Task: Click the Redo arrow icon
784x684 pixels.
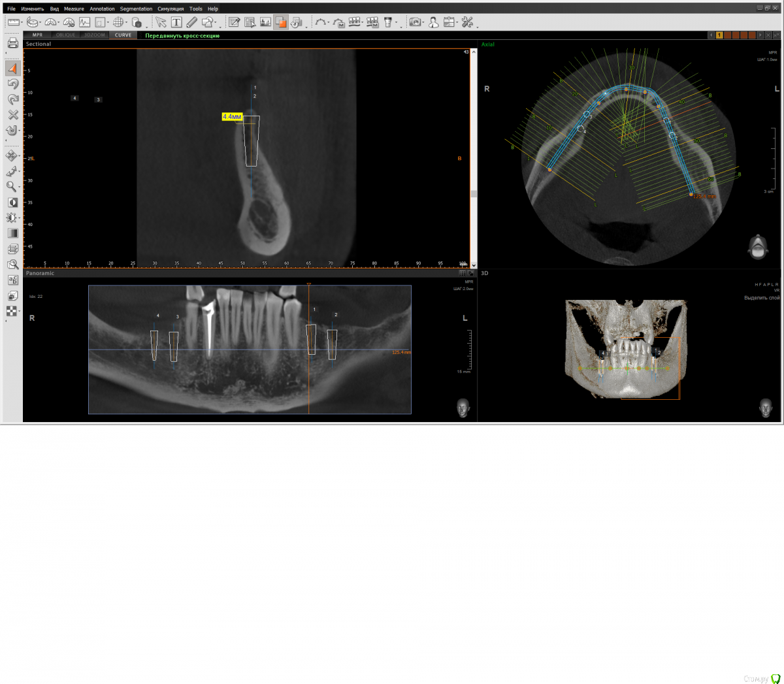Action: tap(12, 99)
